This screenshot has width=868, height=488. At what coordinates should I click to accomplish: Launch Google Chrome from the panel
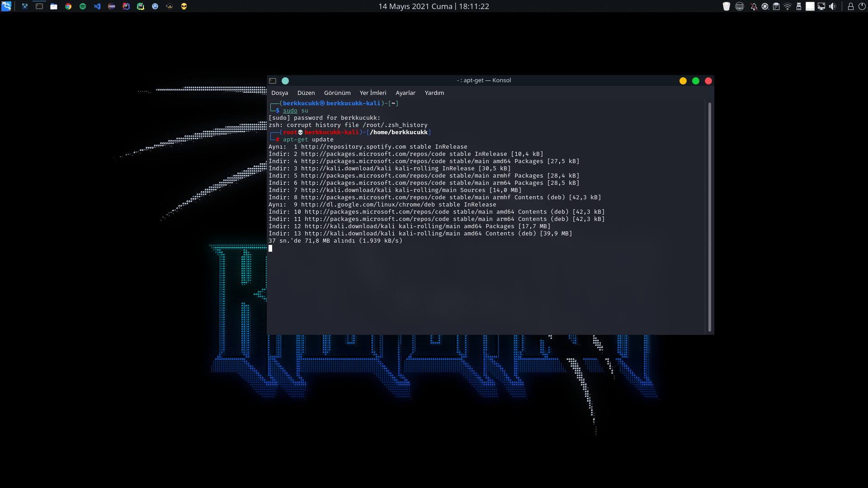[x=68, y=6]
